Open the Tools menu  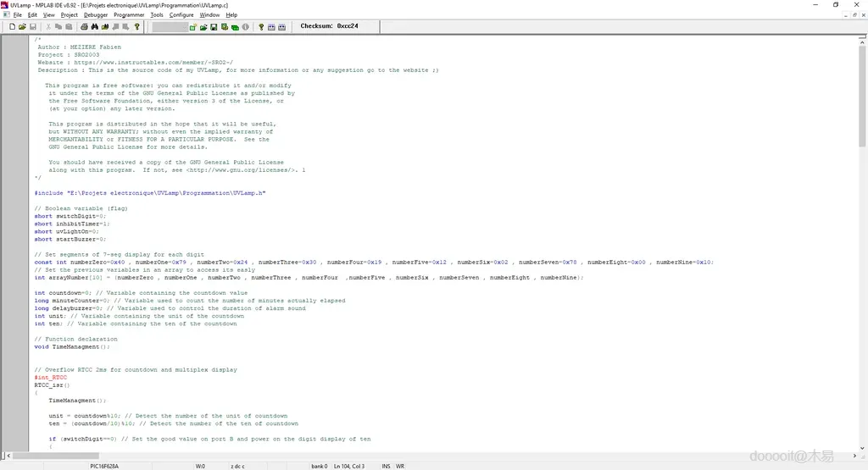pyautogui.click(x=157, y=14)
